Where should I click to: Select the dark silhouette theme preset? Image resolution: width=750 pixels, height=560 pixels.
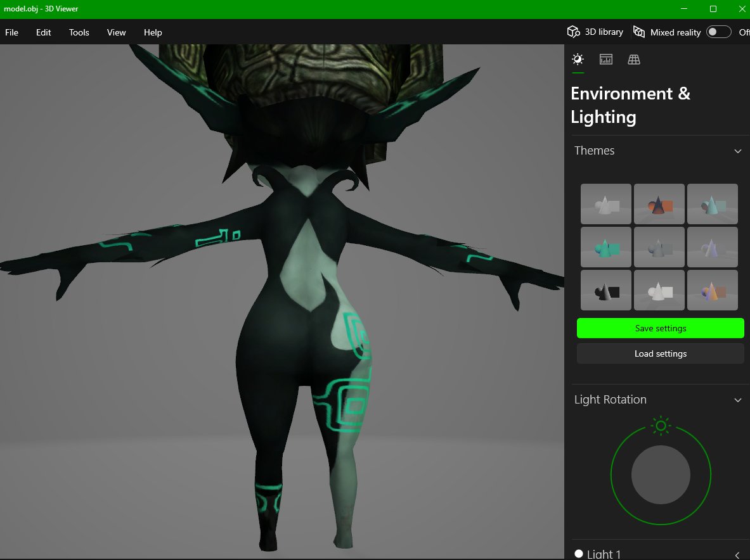[605, 290]
